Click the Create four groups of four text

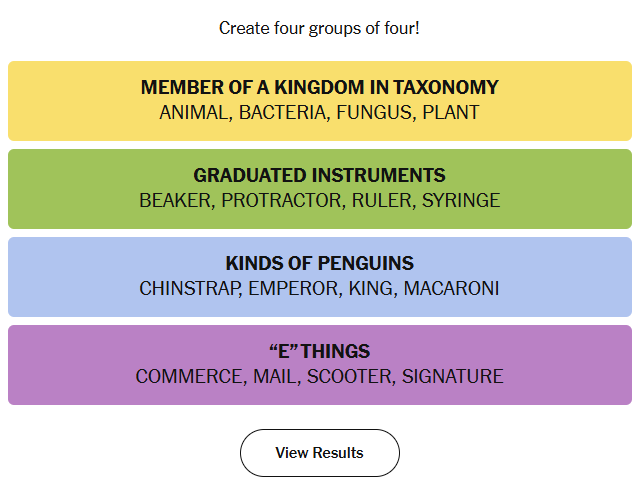(x=319, y=29)
